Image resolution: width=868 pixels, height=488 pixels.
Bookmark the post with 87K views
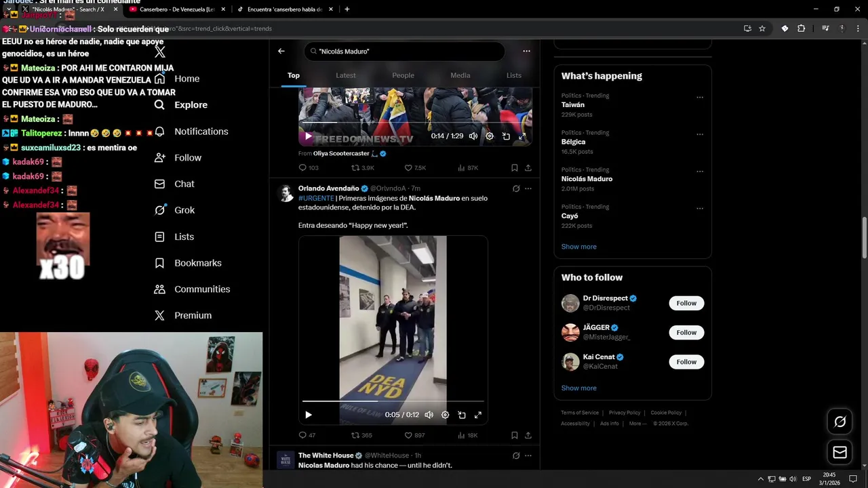pyautogui.click(x=515, y=167)
